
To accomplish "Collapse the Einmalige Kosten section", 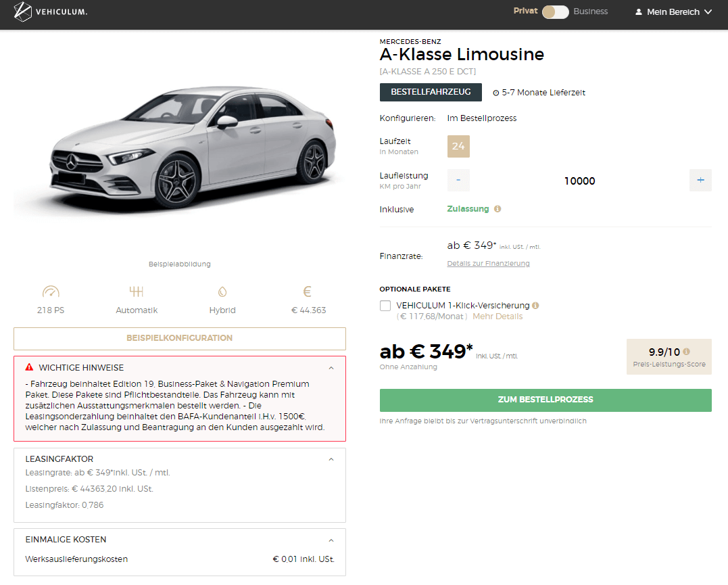I will 331,540.
